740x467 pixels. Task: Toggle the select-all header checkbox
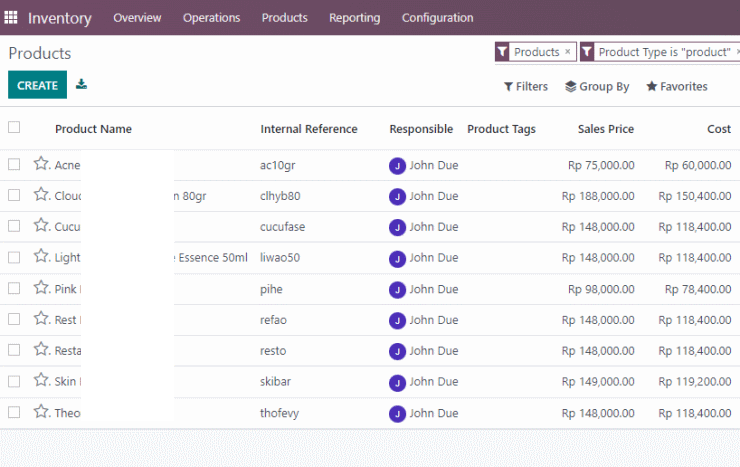pyautogui.click(x=14, y=127)
